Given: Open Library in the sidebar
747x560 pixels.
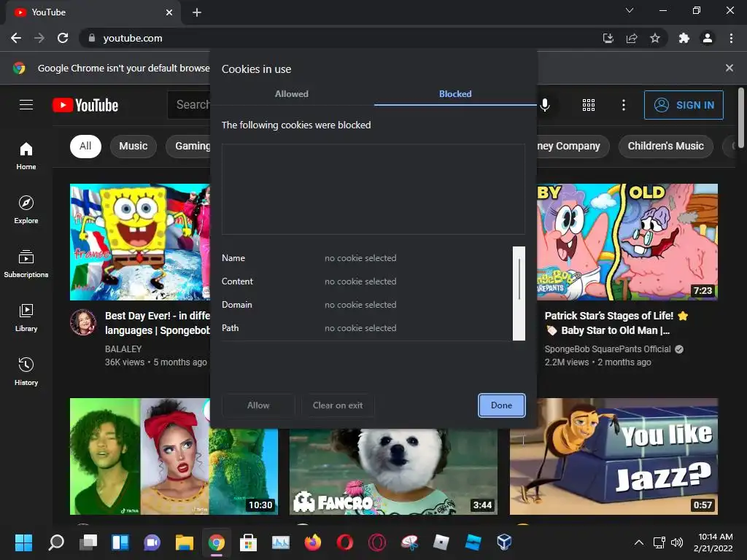Looking at the screenshot, I should [x=26, y=318].
